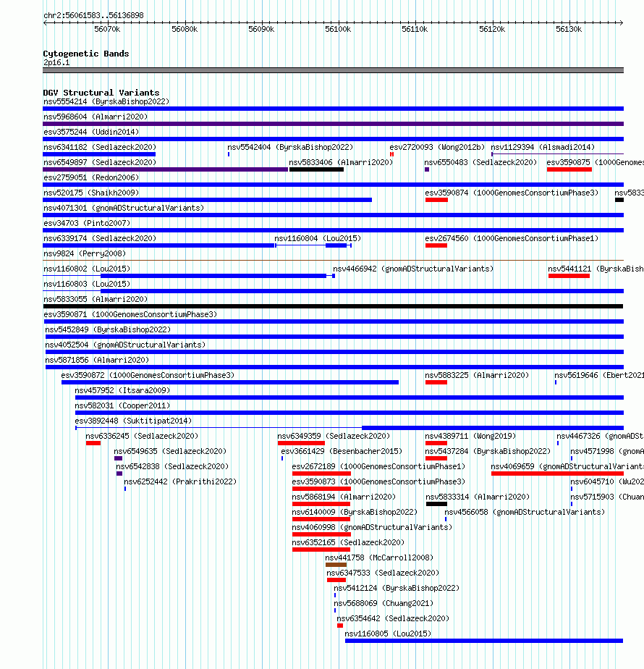Image resolution: width=644 pixels, height=669 pixels.
Task: Select nsv5437284 (ByrskaBishop2022) label
Action: click(488, 451)
